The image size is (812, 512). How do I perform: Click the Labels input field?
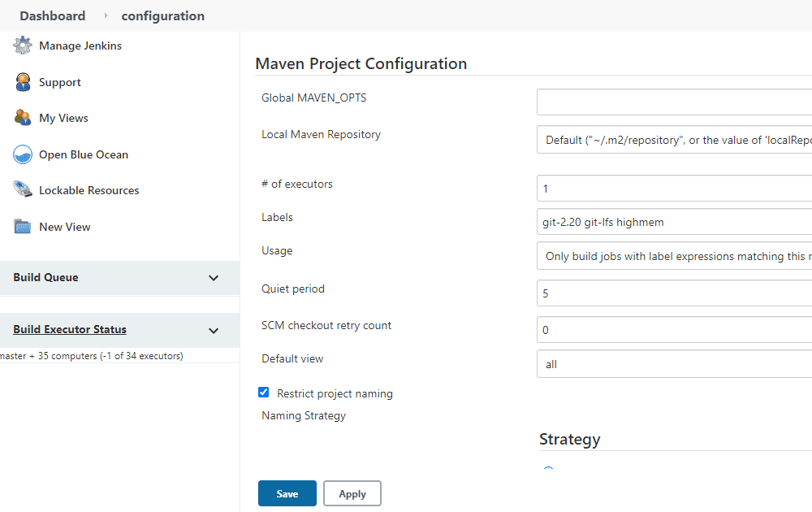674,222
